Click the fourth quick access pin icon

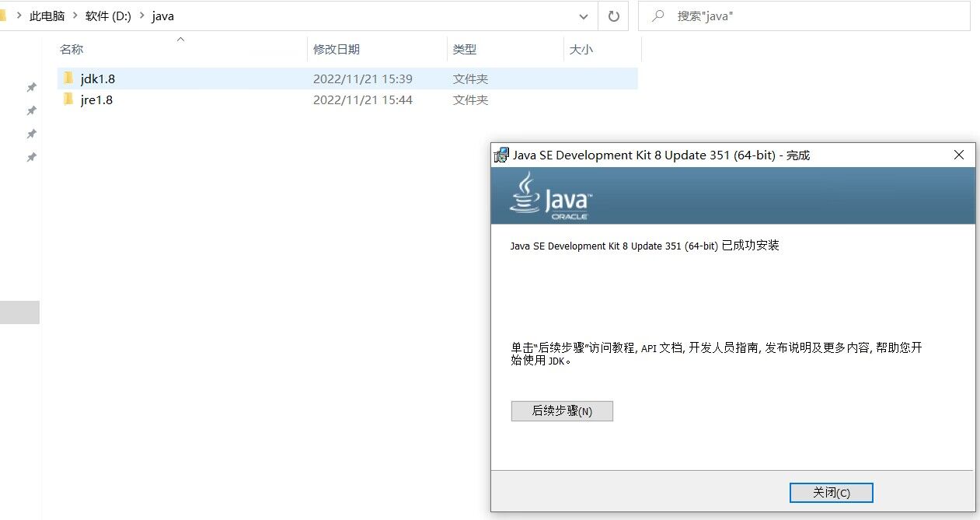(x=32, y=157)
